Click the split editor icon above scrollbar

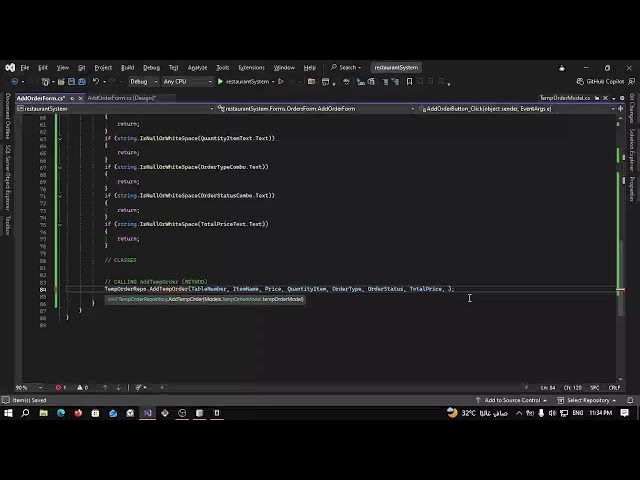pos(620,109)
